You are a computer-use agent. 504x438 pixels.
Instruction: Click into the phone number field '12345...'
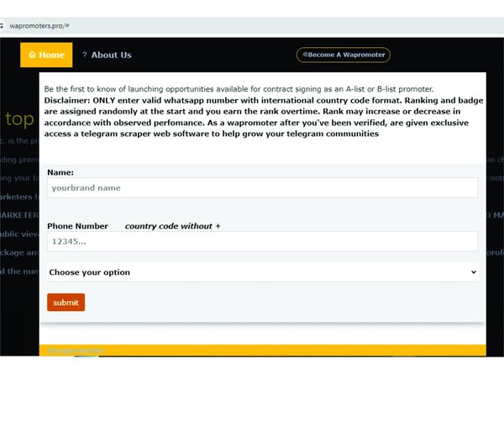pos(262,242)
